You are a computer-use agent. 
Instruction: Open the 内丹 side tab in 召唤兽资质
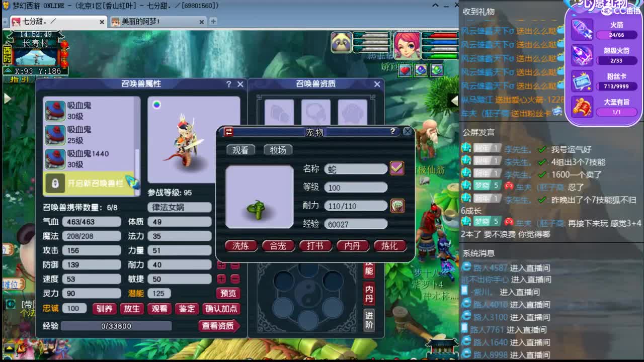coord(369,293)
